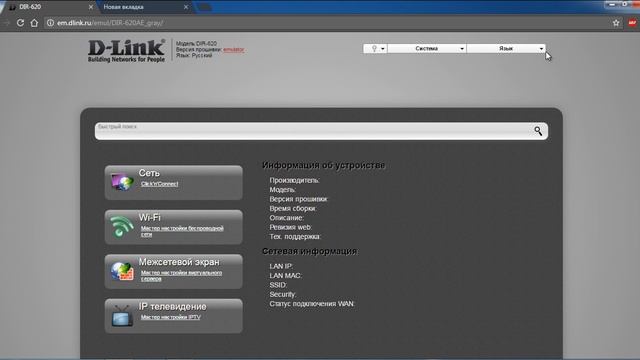Click the LAN MAC row
The height and width of the screenshot is (360, 640).
click(285, 276)
